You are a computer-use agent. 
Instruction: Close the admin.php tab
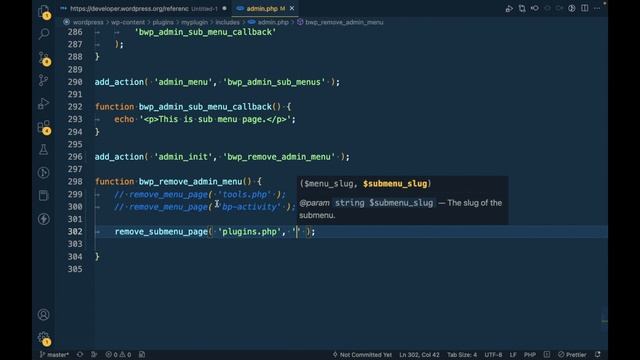(x=292, y=9)
